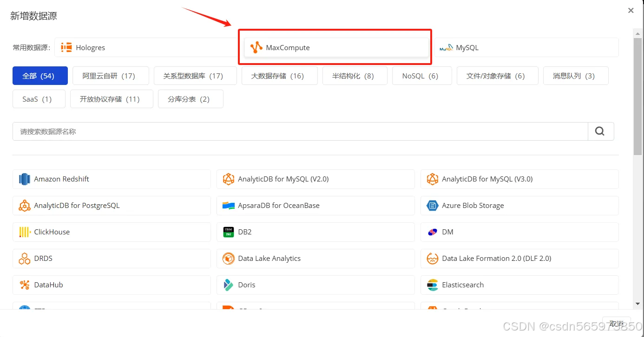Viewport: 644px width, 337px height.
Task: Enable the NoSQL (6) category filter
Action: (422, 75)
